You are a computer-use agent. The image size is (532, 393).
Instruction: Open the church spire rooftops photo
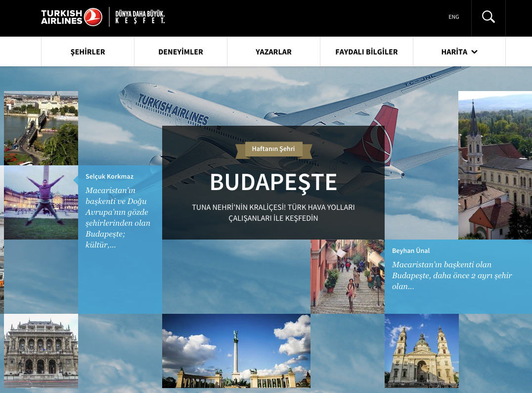click(x=495, y=165)
